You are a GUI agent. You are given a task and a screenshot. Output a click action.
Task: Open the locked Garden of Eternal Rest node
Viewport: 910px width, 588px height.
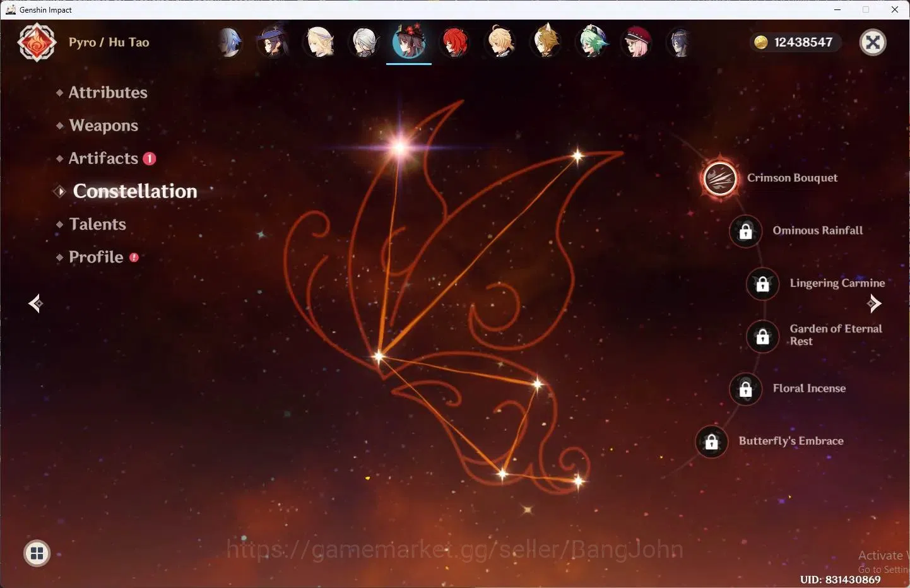[x=762, y=336]
